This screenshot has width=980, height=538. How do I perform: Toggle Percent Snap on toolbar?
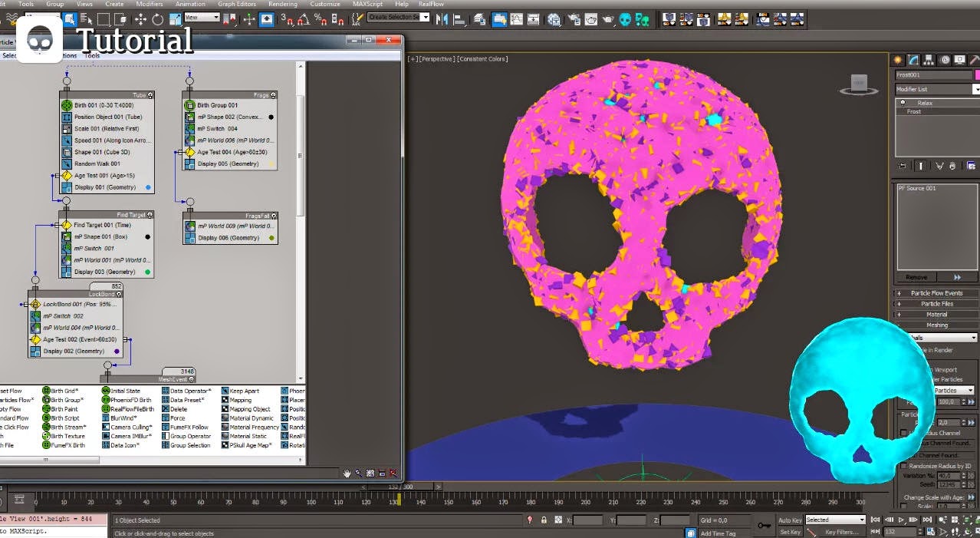320,19
